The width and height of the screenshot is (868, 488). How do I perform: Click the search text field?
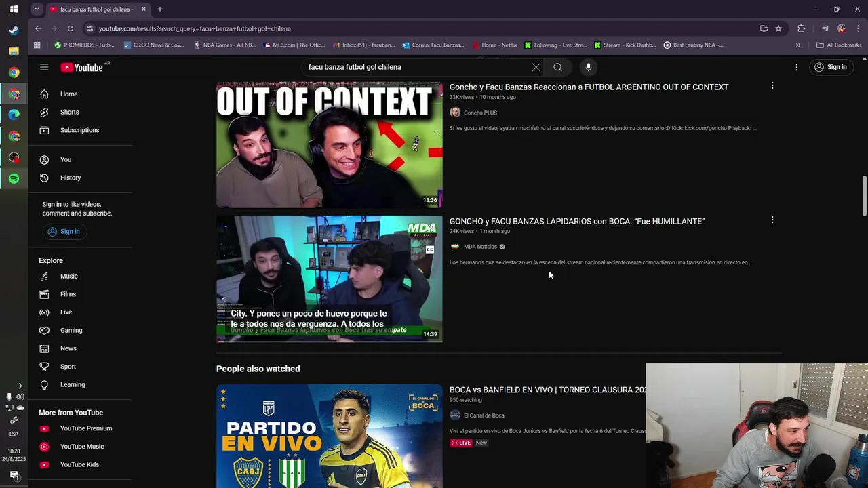click(x=414, y=67)
